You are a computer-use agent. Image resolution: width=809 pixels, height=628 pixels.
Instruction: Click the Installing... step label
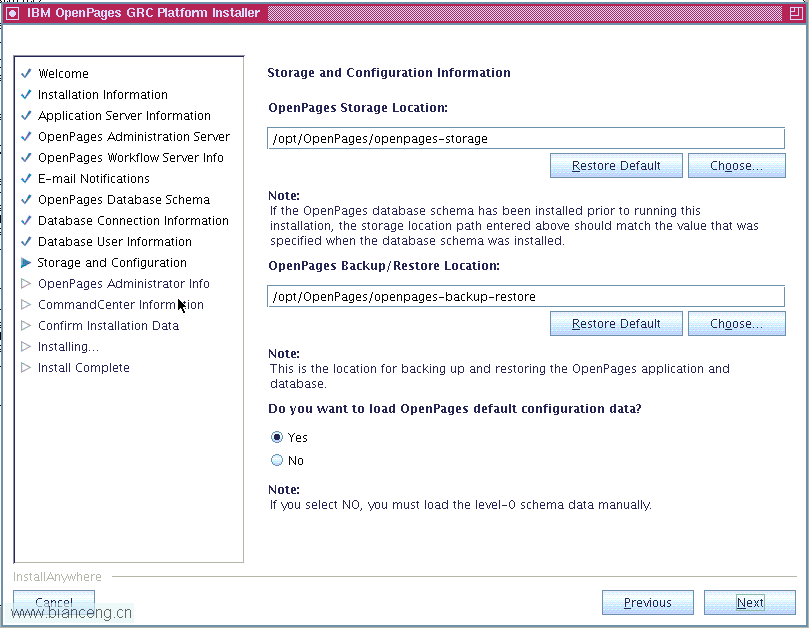pos(68,347)
